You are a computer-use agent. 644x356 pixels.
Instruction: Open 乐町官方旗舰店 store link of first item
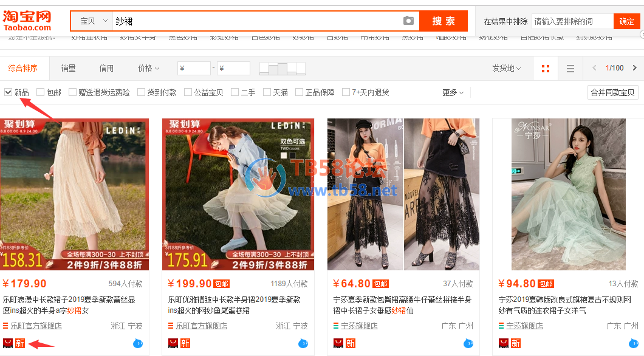36,326
